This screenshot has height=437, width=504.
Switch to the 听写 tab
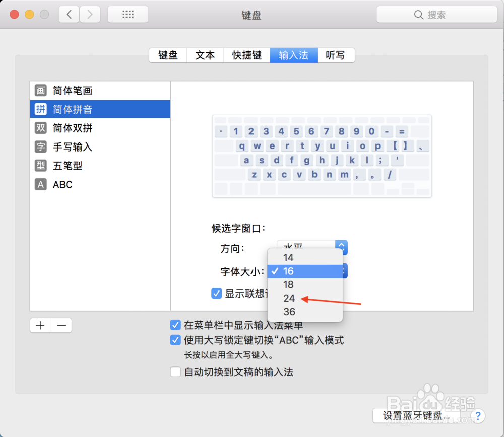[336, 55]
